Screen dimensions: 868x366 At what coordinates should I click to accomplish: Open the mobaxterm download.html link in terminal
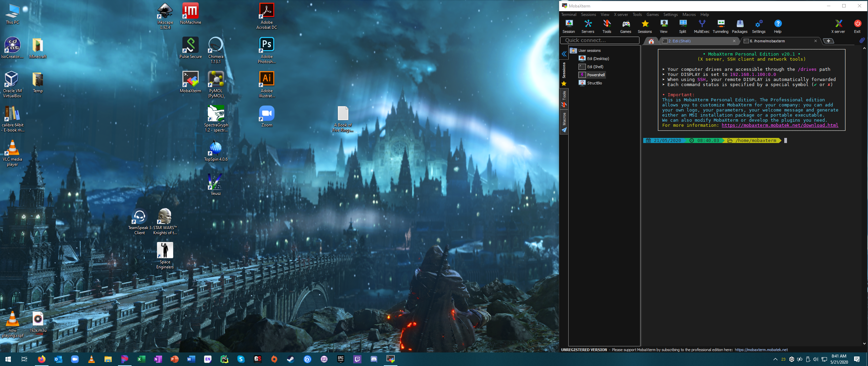coord(780,125)
